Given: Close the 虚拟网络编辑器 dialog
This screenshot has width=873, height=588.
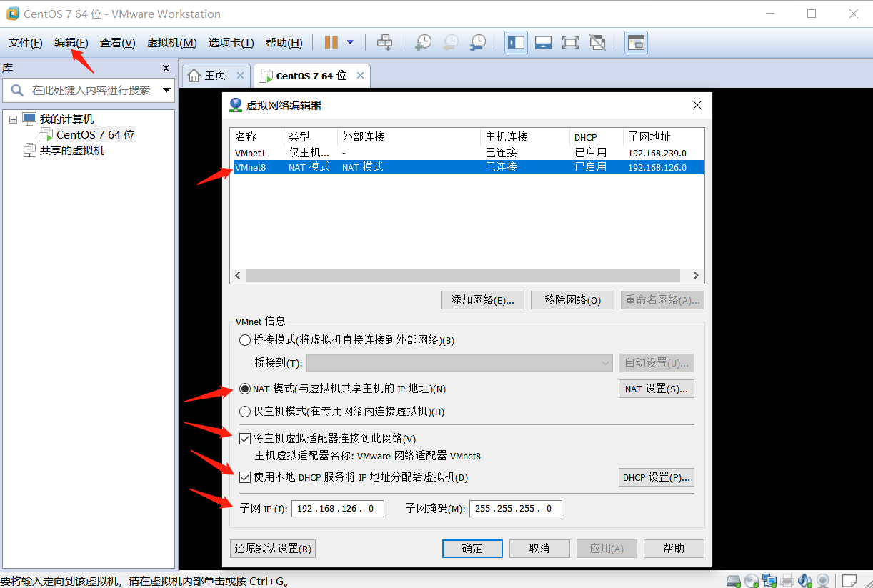Looking at the screenshot, I should pos(698,106).
